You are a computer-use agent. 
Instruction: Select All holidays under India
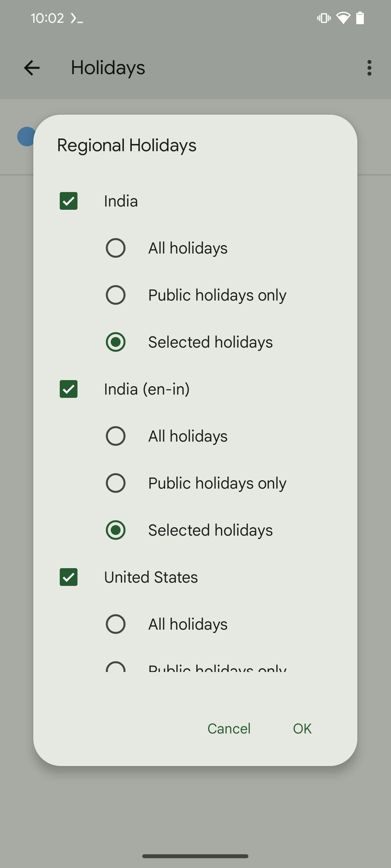(115, 248)
